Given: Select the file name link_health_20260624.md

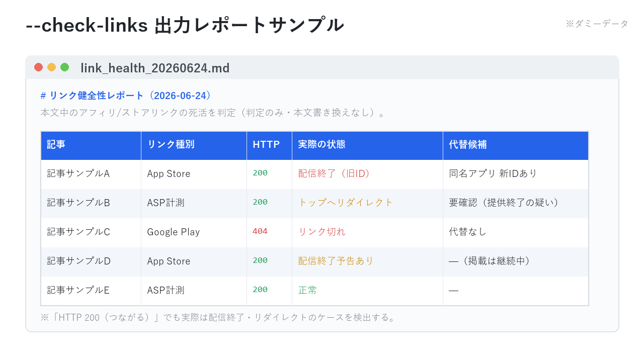Looking at the screenshot, I should (155, 68).
